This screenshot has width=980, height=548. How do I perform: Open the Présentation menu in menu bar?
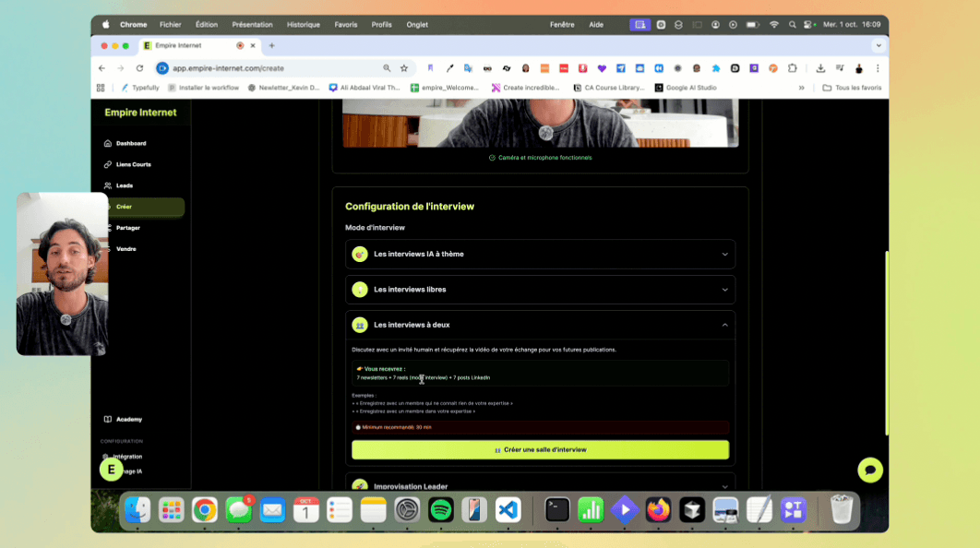pos(252,25)
